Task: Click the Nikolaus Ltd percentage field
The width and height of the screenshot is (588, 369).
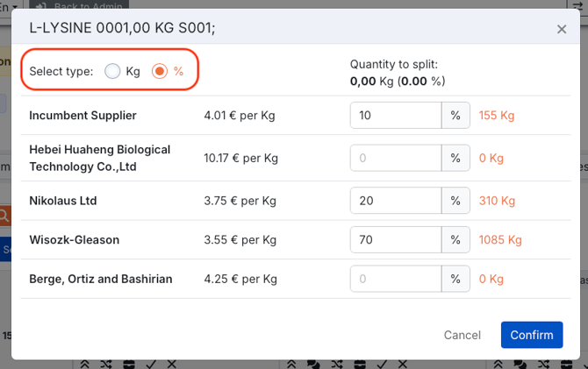Action: tap(395, 201)
